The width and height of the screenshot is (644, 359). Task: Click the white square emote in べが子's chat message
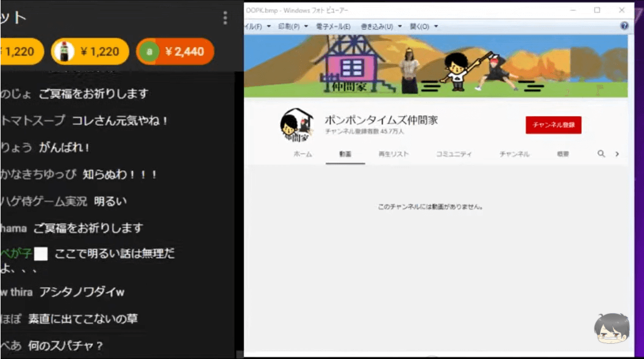[x=41, y=253]
